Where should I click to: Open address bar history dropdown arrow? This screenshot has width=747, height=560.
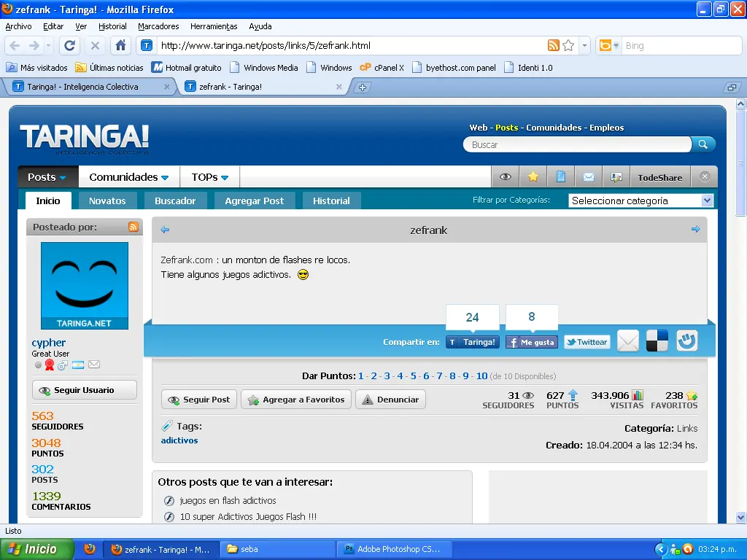[x=584, y=46]
